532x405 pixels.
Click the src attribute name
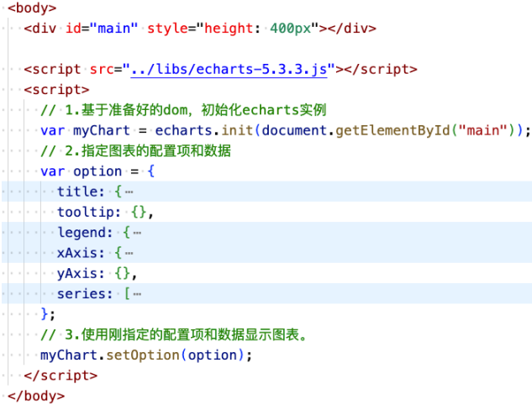click(x=102, y=69)
